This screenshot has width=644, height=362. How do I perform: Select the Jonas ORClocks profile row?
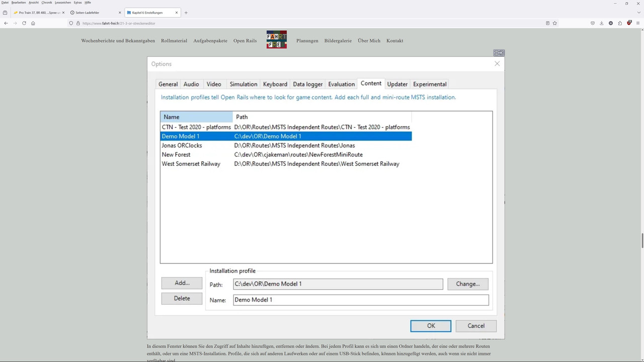[x=286, y=146]
